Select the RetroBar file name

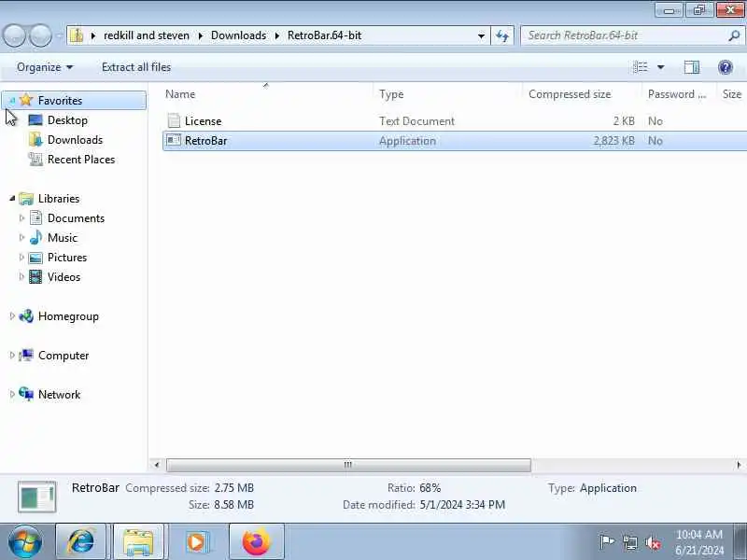pos(205,141)
